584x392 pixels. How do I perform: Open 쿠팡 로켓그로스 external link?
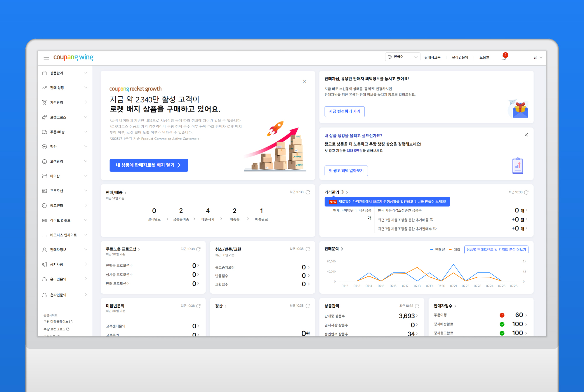[x=56, y=329]
